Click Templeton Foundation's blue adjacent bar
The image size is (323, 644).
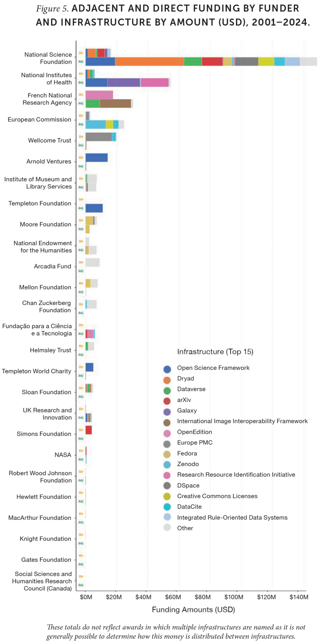[94, 208]
